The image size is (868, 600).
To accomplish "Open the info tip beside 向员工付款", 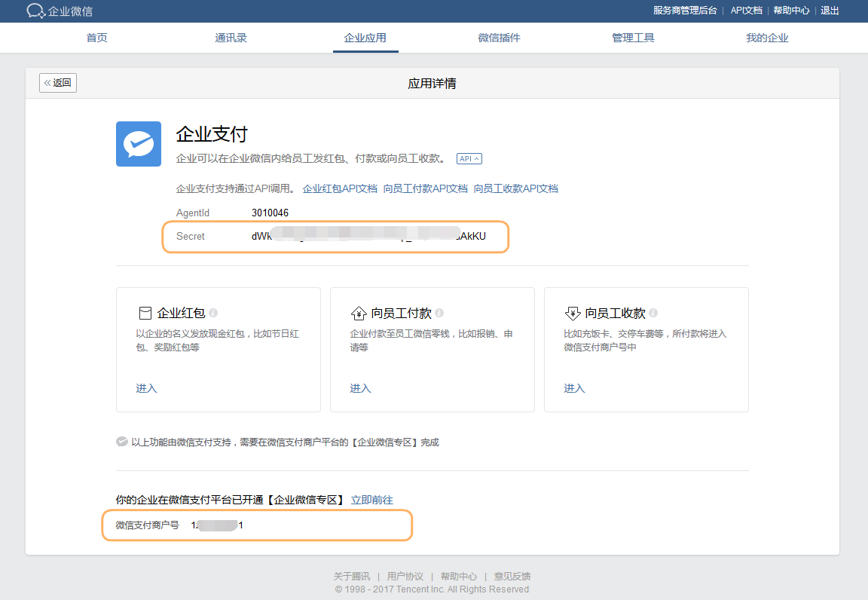I will 439,313.
